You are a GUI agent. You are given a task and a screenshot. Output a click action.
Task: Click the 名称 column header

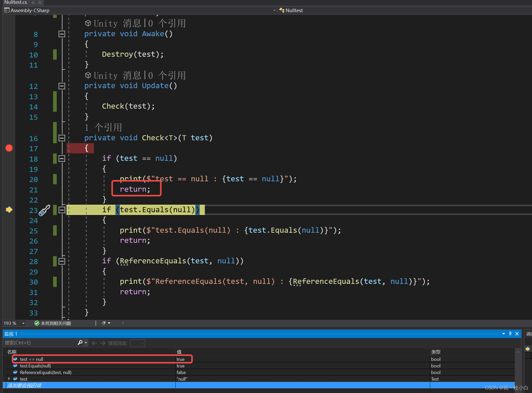12,352
